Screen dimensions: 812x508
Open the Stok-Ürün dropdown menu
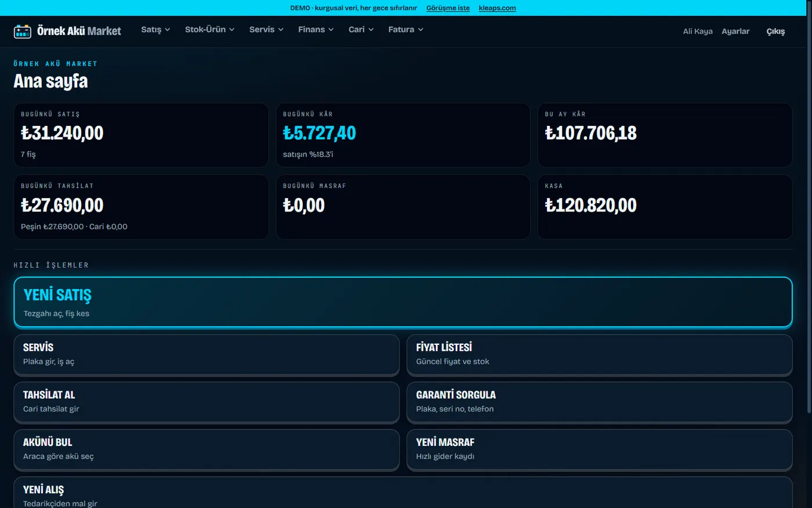coord(209,30)
